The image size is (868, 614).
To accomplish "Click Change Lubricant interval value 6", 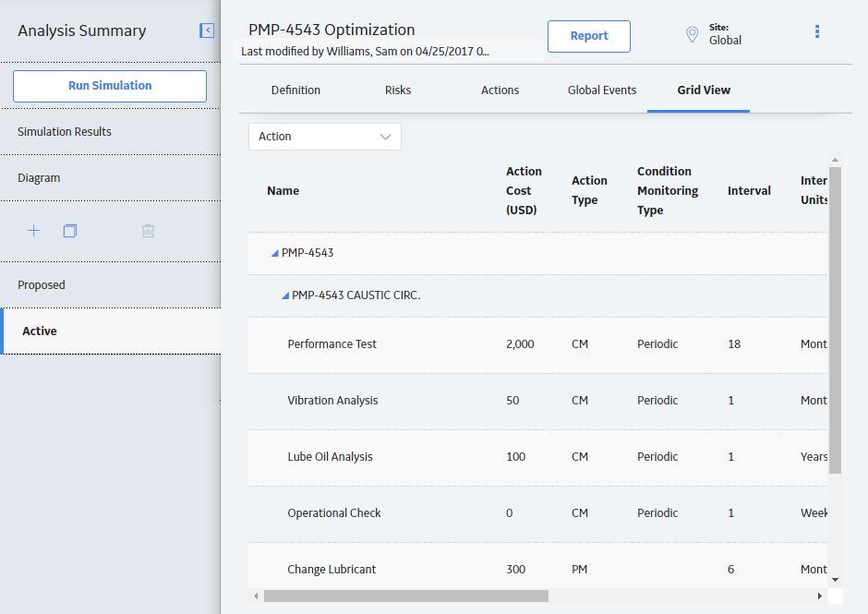I will tap(730, 570).
